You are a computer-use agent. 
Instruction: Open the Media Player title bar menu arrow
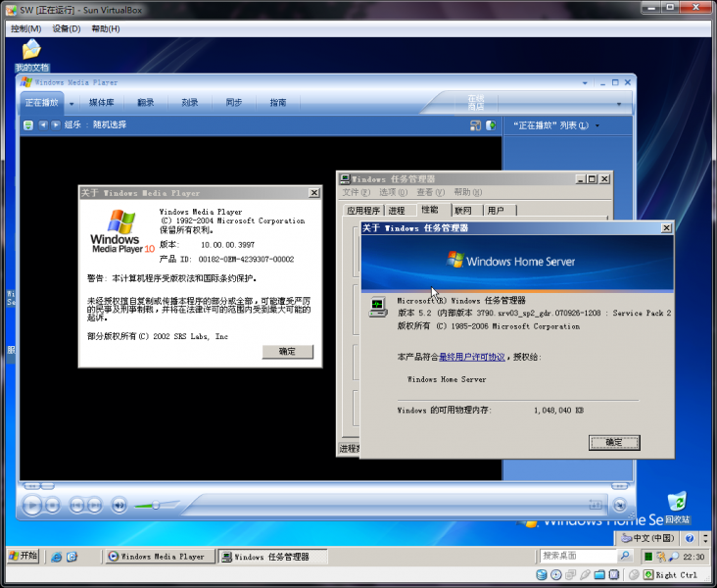585,83
